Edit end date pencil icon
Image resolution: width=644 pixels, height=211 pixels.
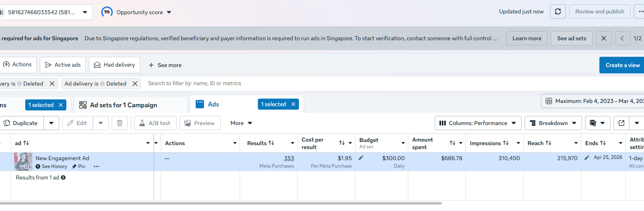(x=587, y=158)
